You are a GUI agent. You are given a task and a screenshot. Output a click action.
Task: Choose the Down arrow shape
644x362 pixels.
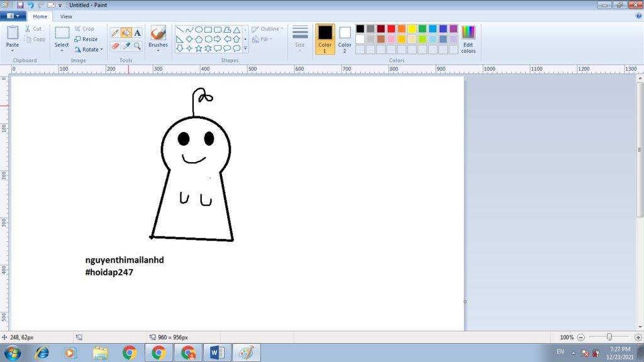point(179,48)
